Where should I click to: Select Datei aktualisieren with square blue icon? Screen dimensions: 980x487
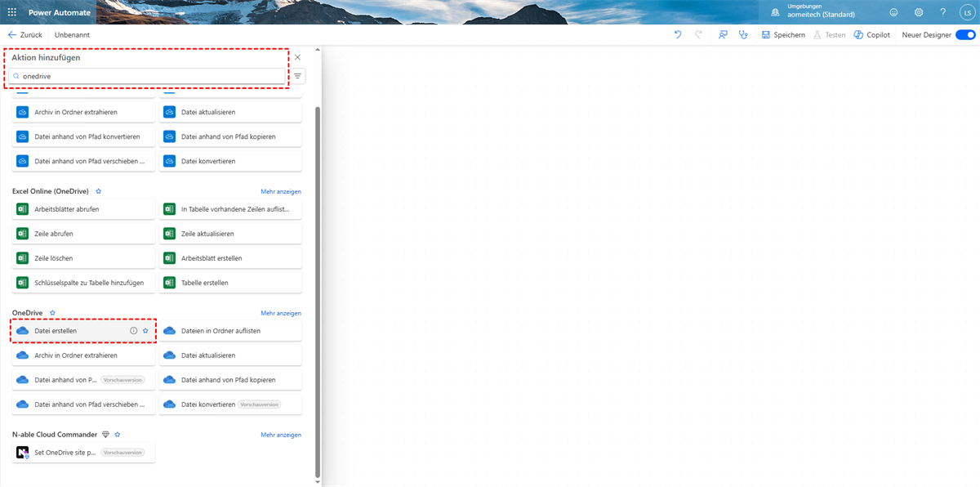tap(230, 112)
